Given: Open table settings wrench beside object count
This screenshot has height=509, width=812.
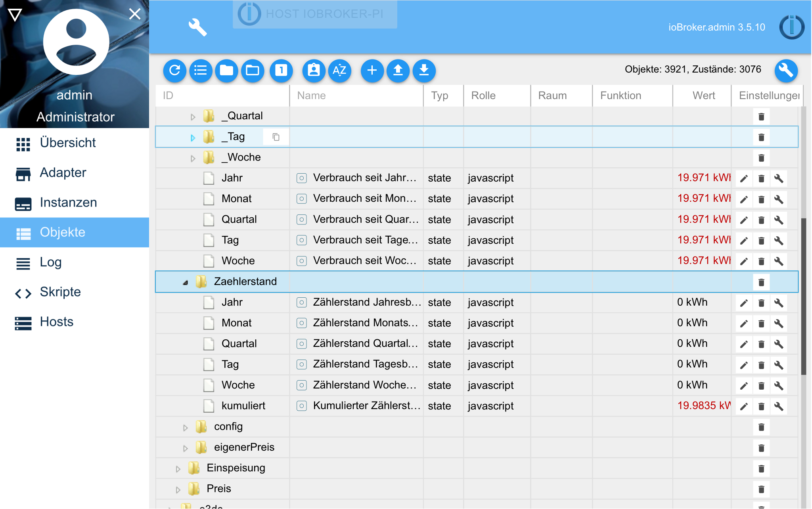Looking at the screenshot, I should tap(786, 71).
